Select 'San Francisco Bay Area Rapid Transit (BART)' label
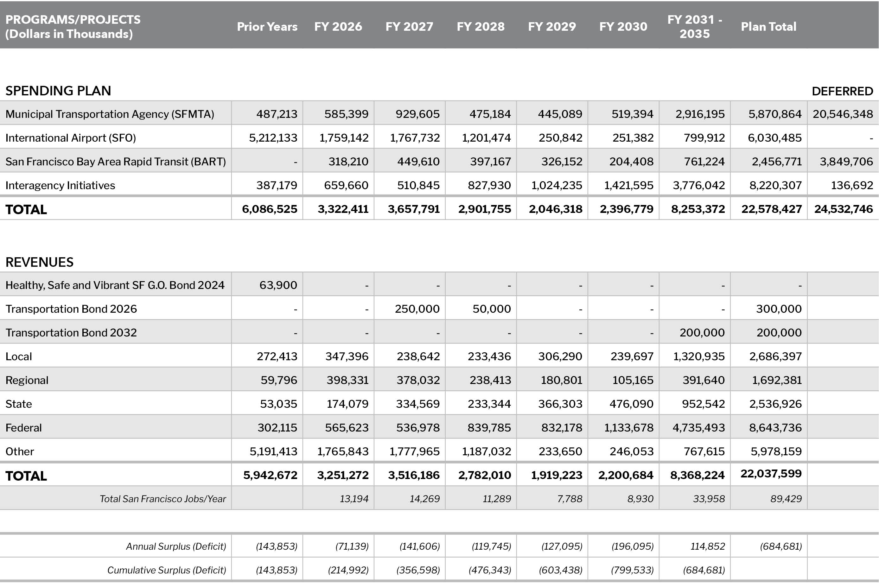879x588 pixels. click(115, 162)
